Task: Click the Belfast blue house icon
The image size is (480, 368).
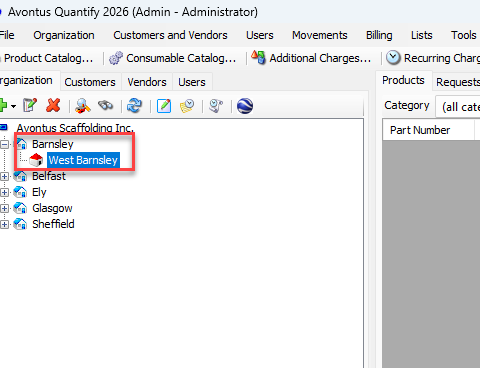Action: 20,176
